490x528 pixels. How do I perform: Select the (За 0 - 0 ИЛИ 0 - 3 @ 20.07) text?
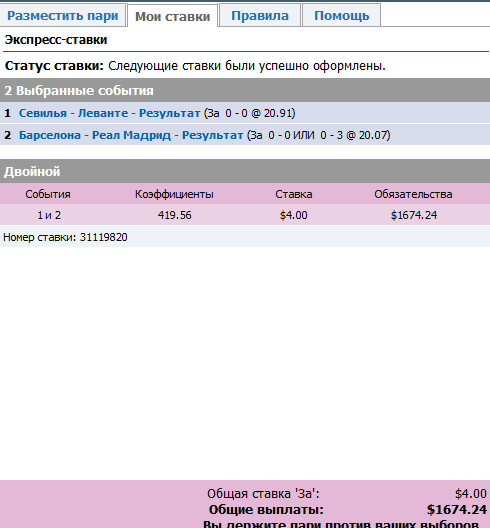point(319,135)
